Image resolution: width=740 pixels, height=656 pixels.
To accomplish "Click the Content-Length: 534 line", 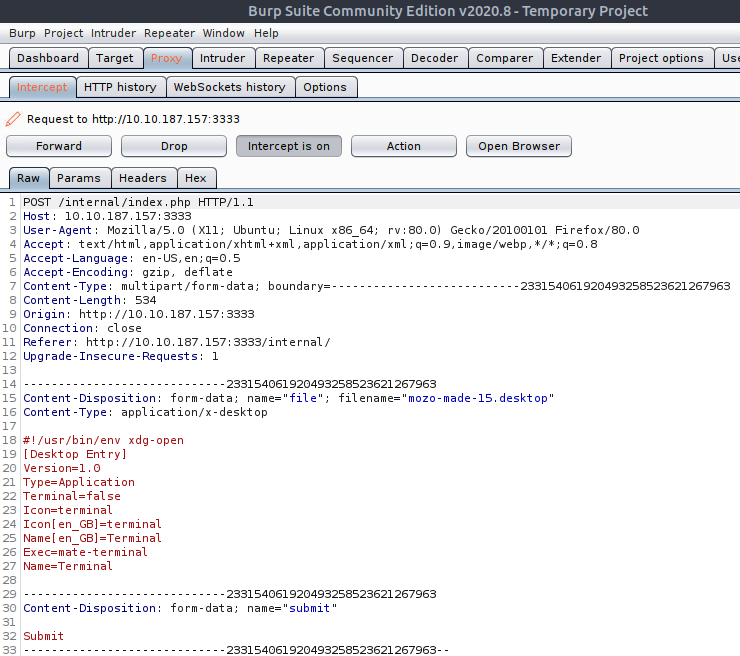I will 90,300.
